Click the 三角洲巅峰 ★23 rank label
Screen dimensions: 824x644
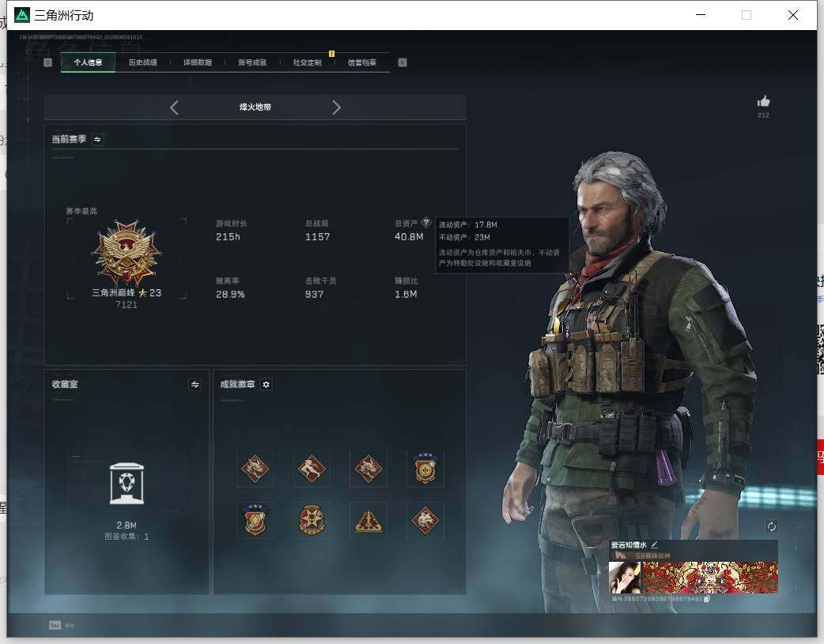[x=127, y=292]
